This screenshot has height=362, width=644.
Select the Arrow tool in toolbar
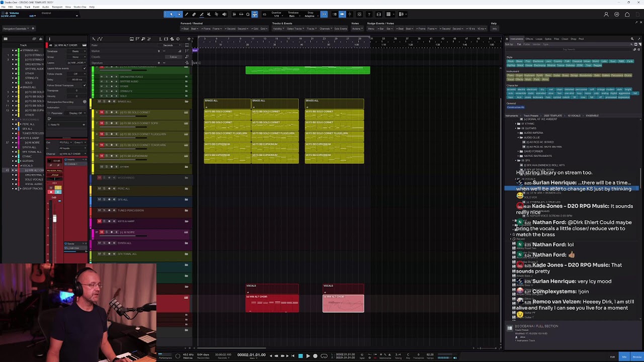point(171,14)
